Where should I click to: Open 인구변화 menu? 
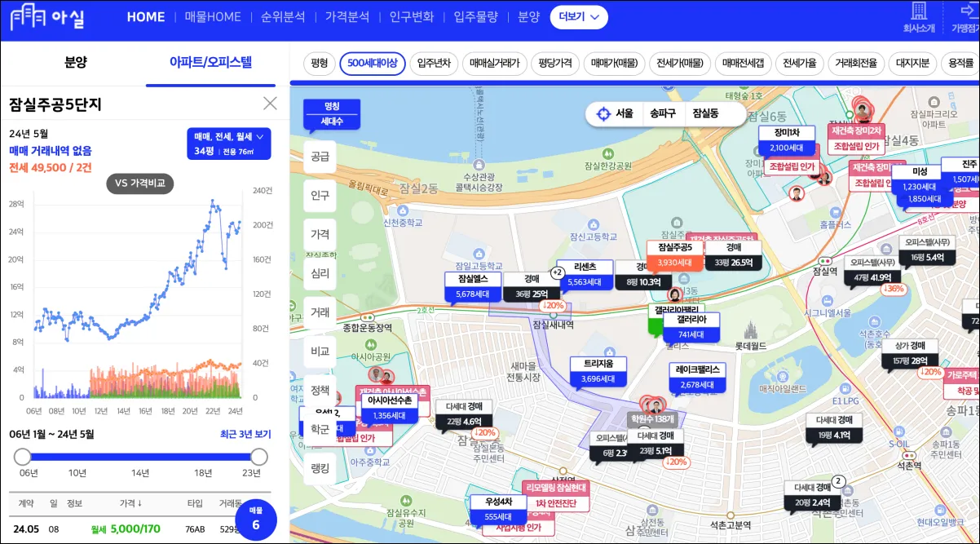412,16
